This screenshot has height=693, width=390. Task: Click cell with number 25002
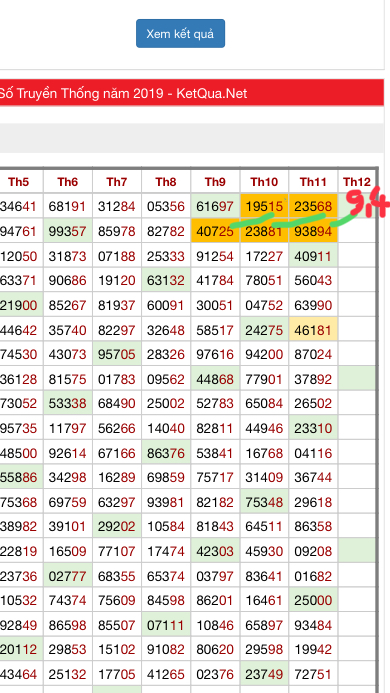click(166, 403)
